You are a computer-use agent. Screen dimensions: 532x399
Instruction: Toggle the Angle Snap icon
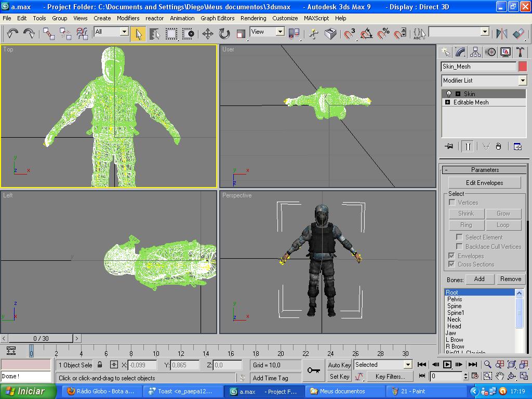[x=367, y=34]
